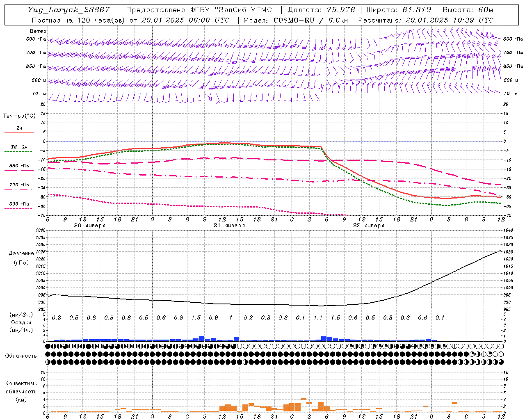Click 'Прогноз на 120 часа(ов)' text
This screenshot has height=420, width=525.
tap(79, 20)
